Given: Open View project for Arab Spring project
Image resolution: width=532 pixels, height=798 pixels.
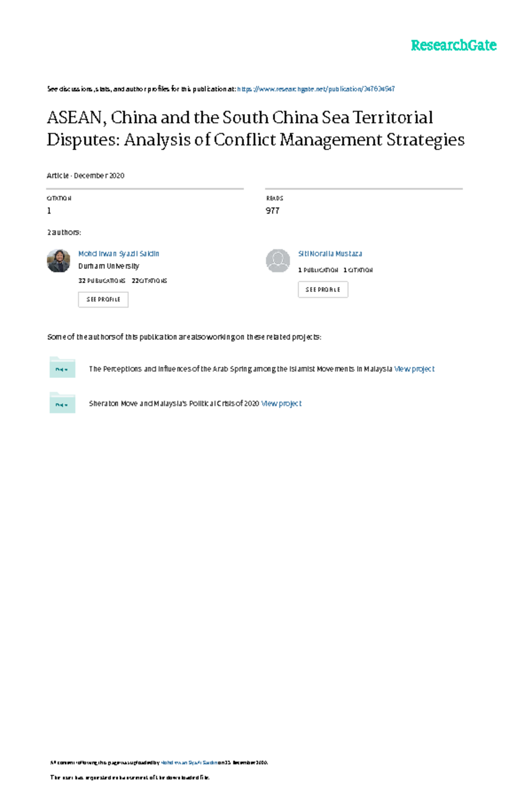Looking at the screenshot, I should [414, 369].
